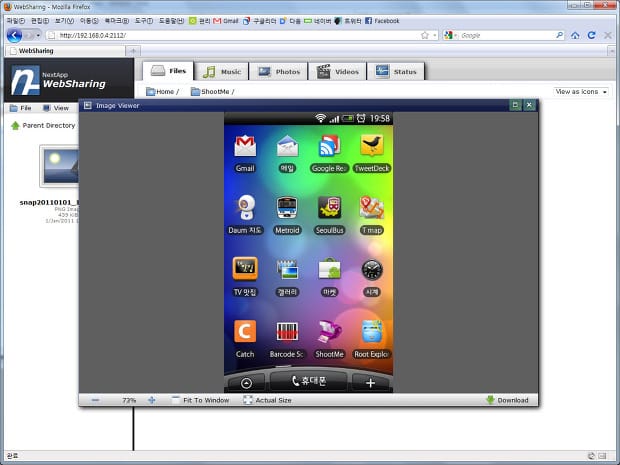Open the Photos tab

(x=279, y=72)
